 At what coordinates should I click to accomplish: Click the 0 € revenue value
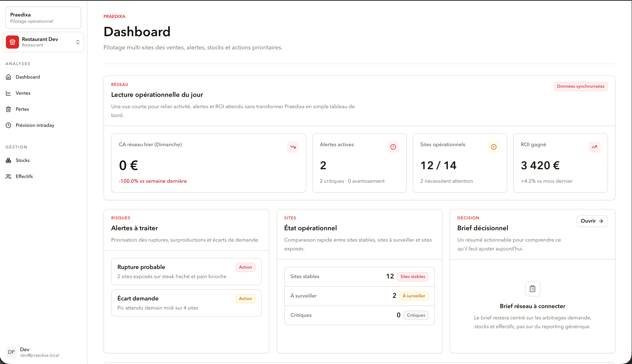128,166
